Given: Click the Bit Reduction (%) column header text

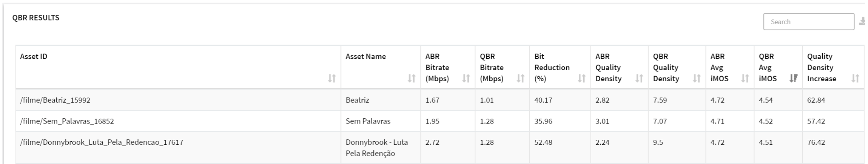Looking at the screenshot, I should (552, 67).
